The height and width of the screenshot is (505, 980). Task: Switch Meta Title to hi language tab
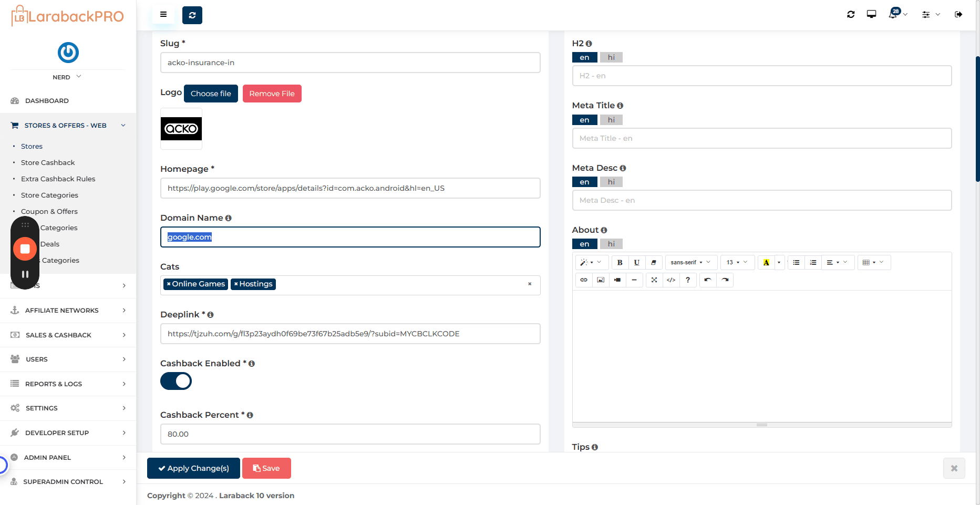coord(611,120)
